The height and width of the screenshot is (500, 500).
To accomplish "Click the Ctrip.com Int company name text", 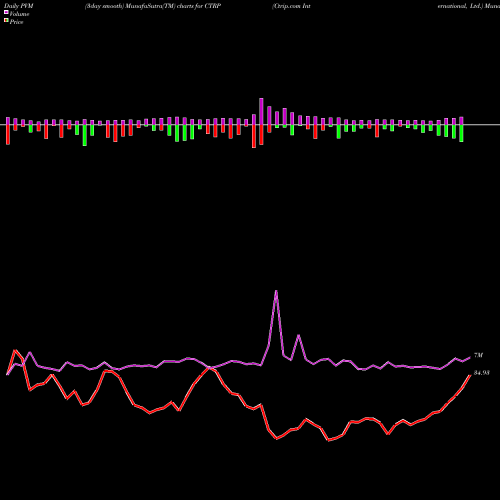I will (x=292, y=6).
